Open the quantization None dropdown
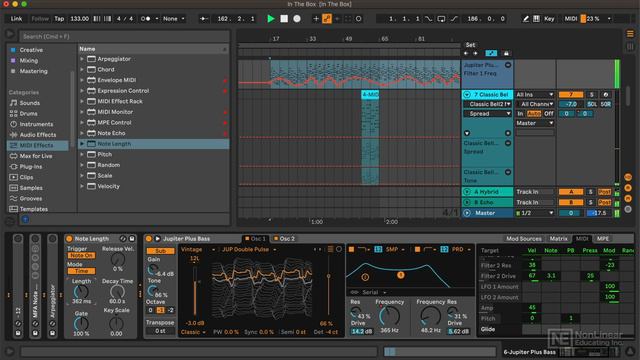640x360 pixels. 173,19
